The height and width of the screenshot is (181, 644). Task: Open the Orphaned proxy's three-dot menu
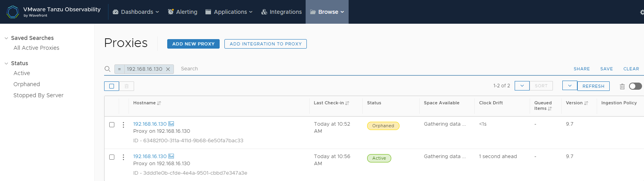pyautogui.click(x=123, y=125)
